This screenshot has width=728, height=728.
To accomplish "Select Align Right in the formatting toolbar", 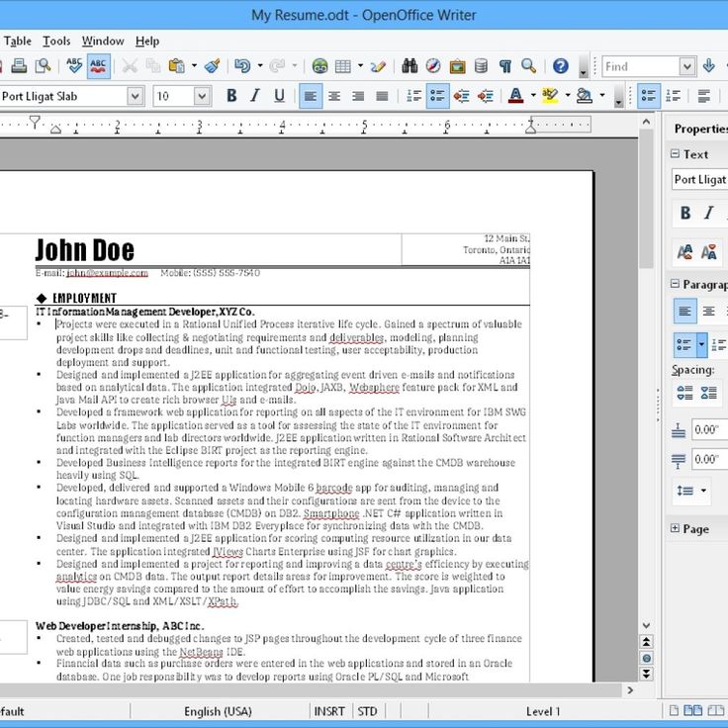I will (x=358, y=96).
